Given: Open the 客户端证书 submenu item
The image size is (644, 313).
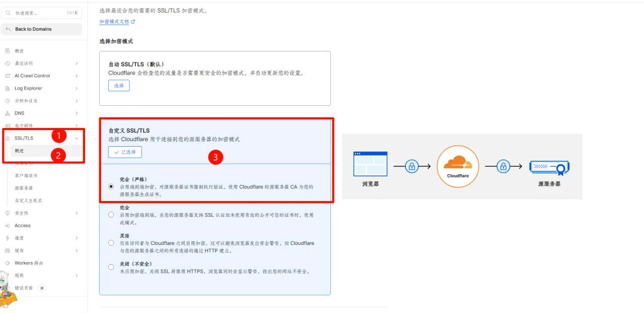Looking at the screenshot, I should click(26, 175).
